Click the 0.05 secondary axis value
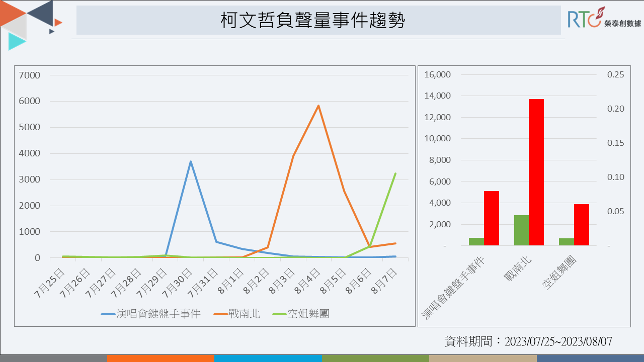The image size is (644, 362). tap(615, 211)
